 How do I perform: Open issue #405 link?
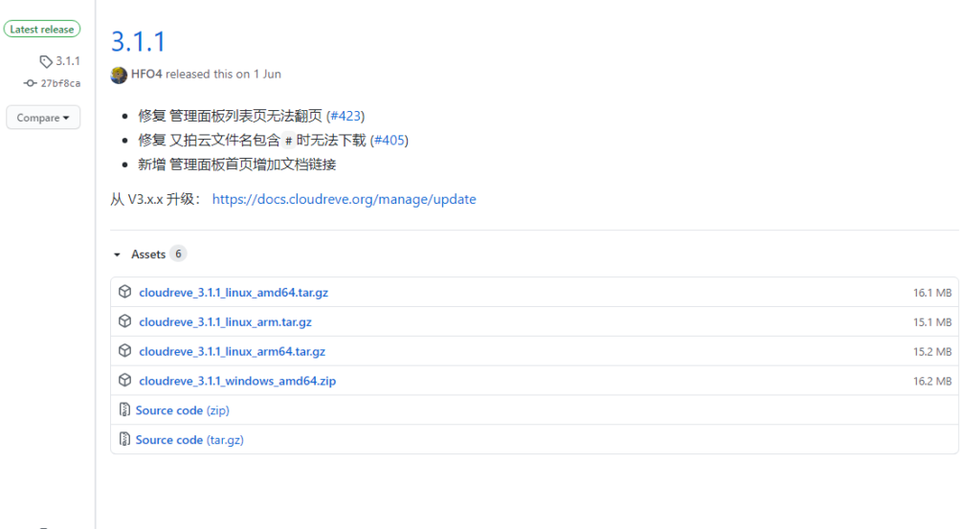point(390,140)
